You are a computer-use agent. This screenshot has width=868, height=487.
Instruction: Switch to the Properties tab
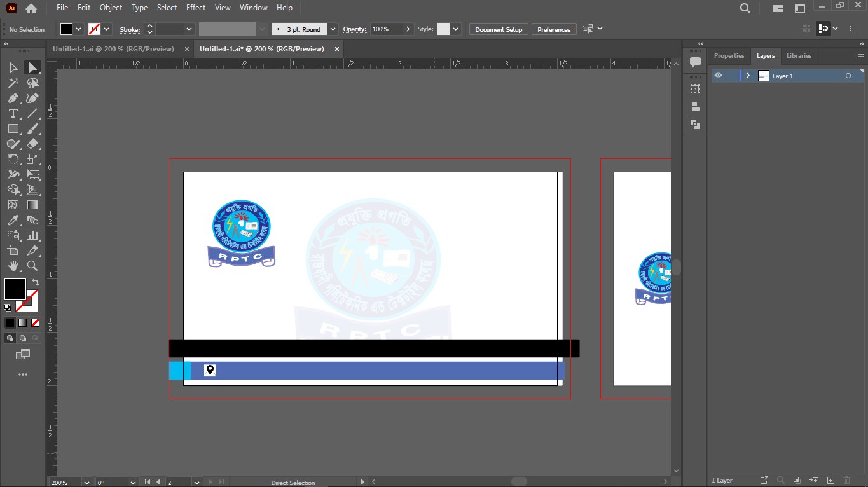[729, 56]
